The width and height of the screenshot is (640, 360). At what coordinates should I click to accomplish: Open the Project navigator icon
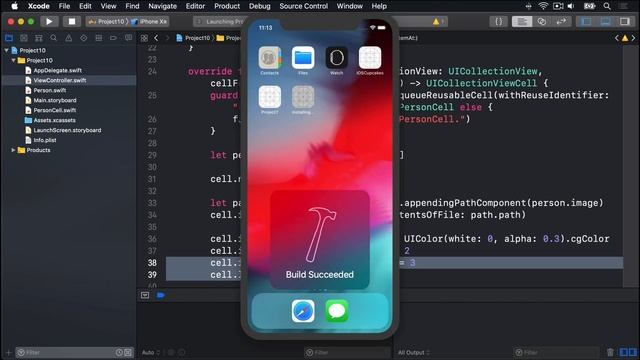9,38
